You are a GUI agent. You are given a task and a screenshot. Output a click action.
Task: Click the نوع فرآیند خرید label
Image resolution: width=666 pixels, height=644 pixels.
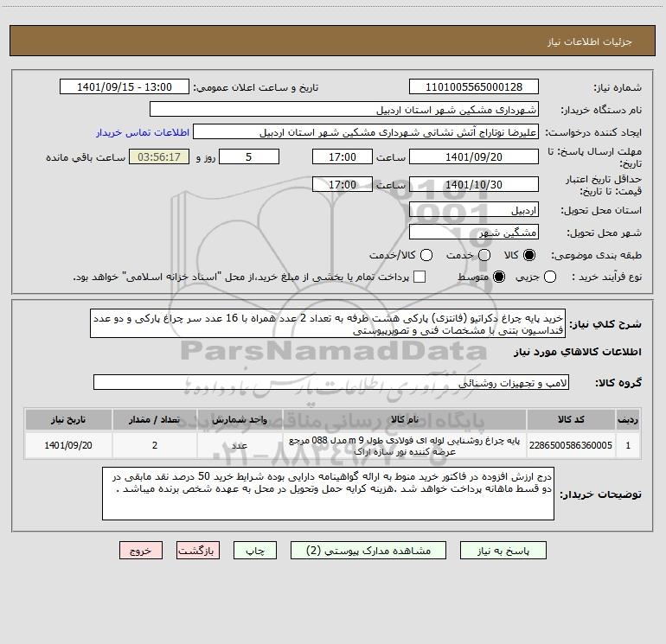[x=605, y=277]
